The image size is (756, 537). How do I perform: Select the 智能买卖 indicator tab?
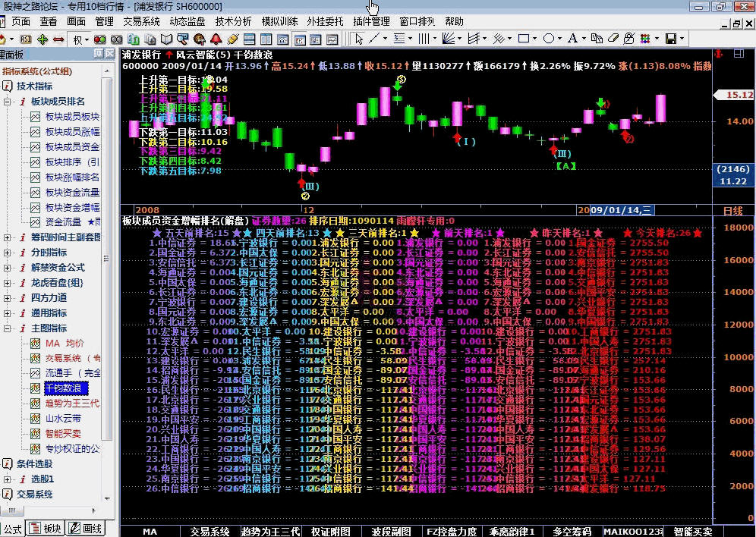click(x=693, y=532)
